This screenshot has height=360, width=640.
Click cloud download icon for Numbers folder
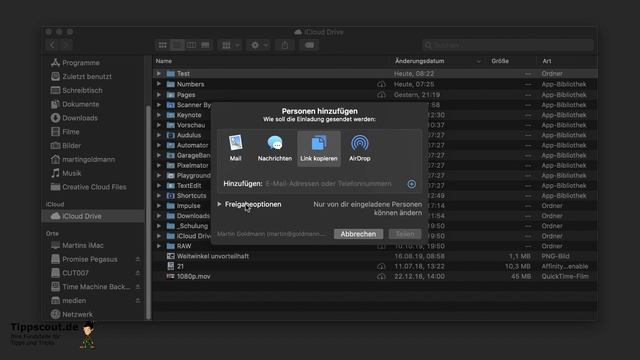pyautogui.click(x=381, y=84)
